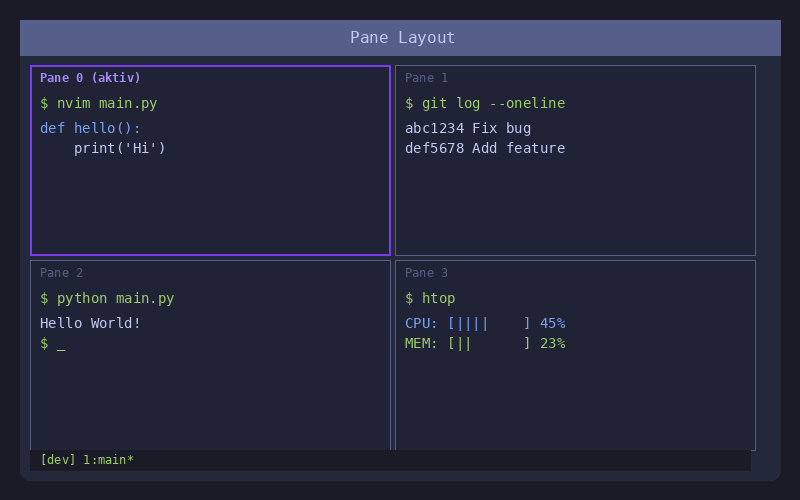Viewport: 800px width, 500px height.
Task: Click the empty shell prompt in Pane 2
Action: click(53, 343)
